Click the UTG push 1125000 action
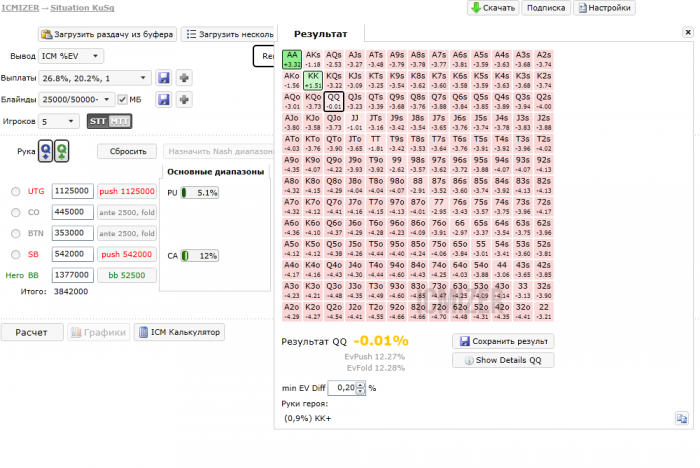This screenshot has height=468, width=700. pos(127,191)
